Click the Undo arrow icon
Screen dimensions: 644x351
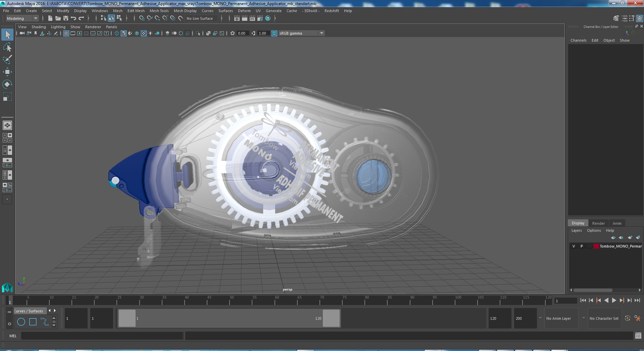73,18
